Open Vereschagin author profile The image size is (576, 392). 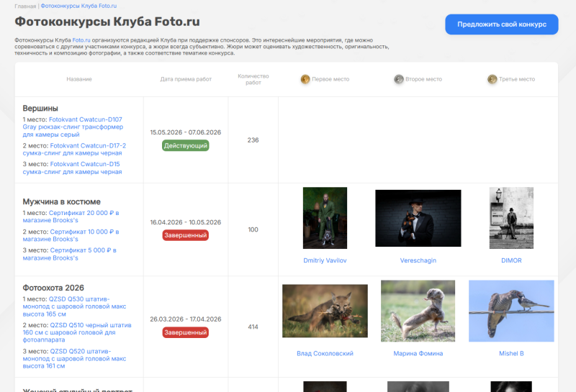coord(418,260)
